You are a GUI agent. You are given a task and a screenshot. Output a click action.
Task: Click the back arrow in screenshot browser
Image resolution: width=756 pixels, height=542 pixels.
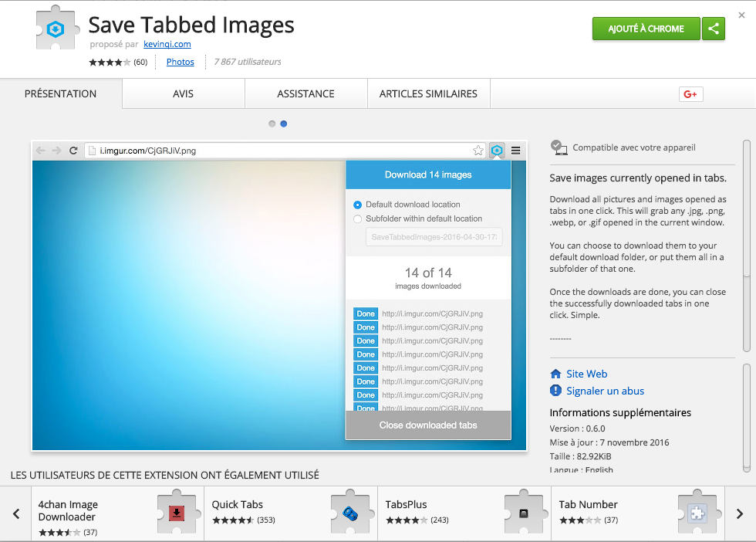click(40, 151)
